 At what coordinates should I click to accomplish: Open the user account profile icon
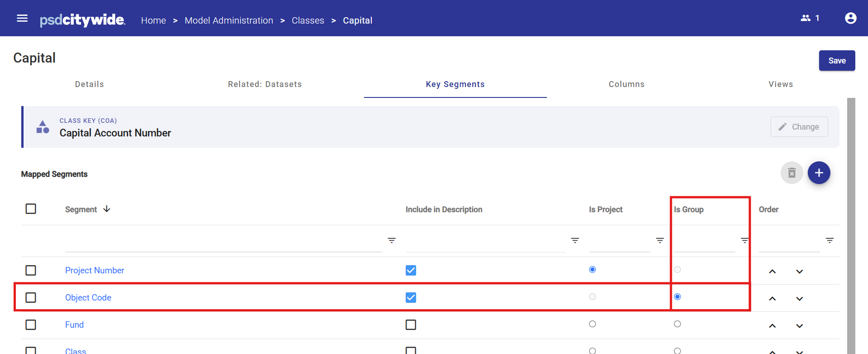(x=851, y=18)
